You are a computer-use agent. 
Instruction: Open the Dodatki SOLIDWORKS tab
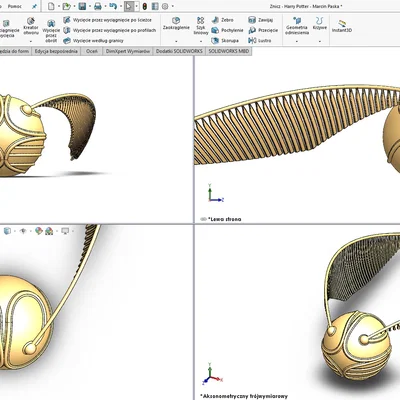(179, 51)
